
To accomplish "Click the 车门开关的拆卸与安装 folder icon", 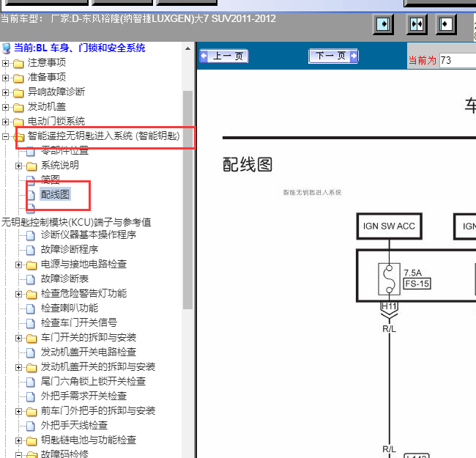I will tap(31, 339).
